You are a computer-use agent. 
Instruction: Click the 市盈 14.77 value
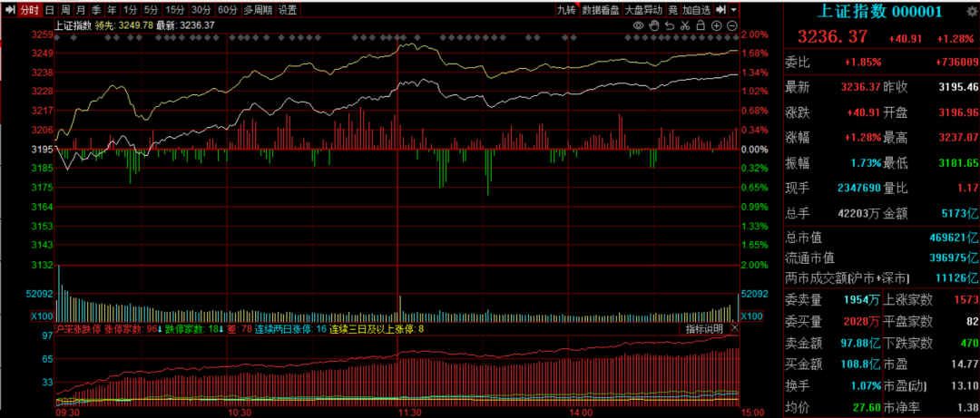coord(965,364)
